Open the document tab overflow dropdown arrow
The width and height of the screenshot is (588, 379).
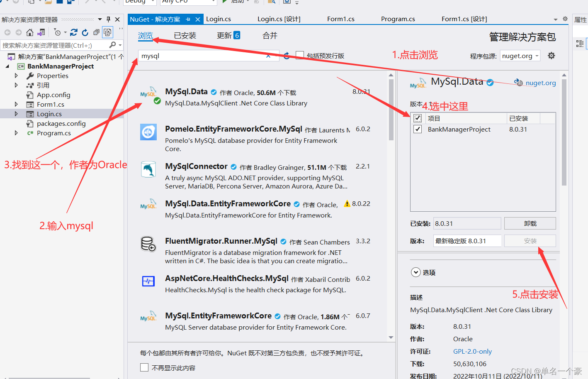point(556,20)
